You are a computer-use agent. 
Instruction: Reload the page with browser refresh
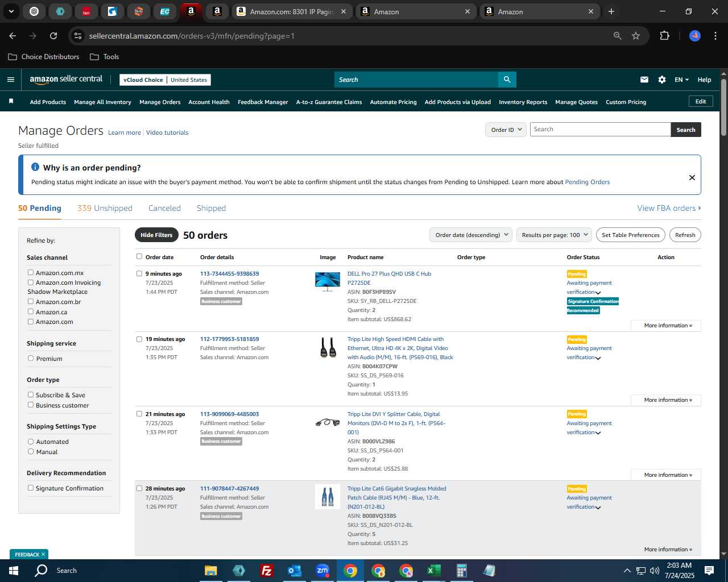click(53, 36)
